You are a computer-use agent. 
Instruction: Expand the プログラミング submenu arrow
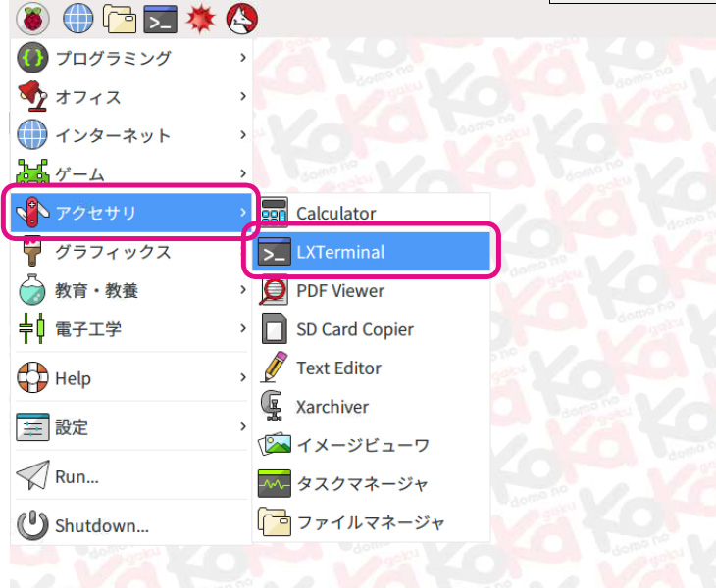[x=243, y=58]
